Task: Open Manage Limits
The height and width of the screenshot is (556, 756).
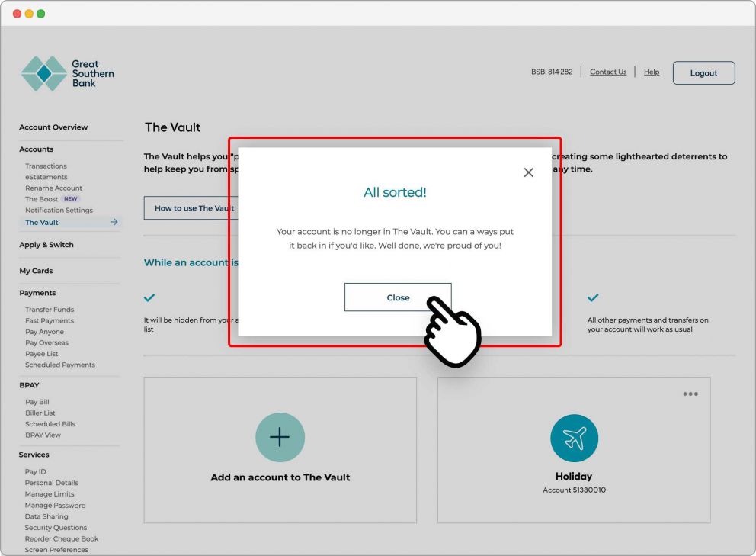Action: coord(50,494)
